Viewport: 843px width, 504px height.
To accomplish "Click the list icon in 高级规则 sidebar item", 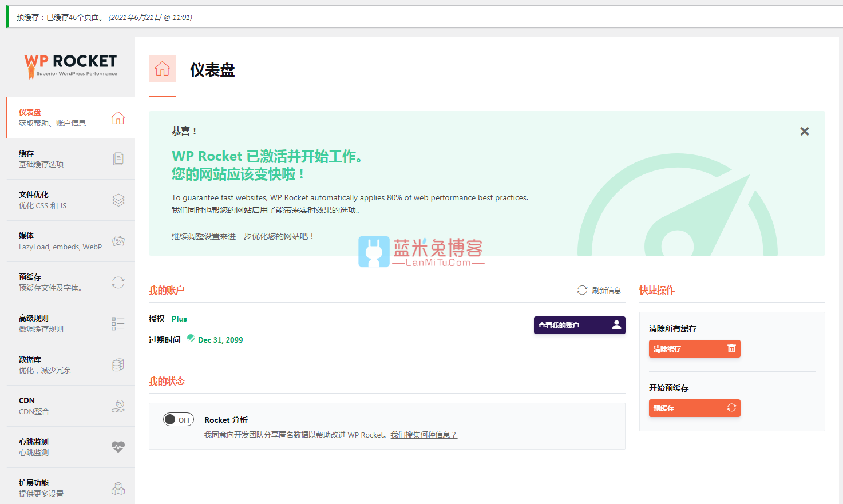I will (x=118, y=324).
